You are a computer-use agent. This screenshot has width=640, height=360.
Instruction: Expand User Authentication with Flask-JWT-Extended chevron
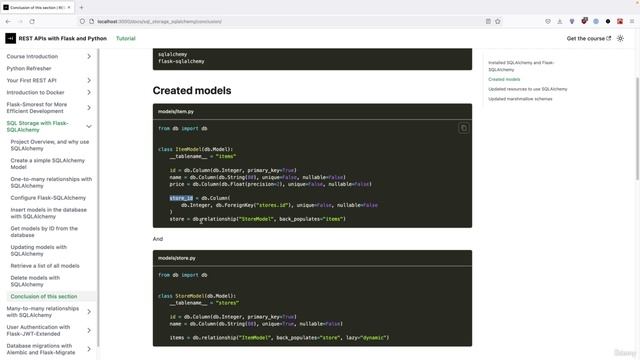click(89, 331)
